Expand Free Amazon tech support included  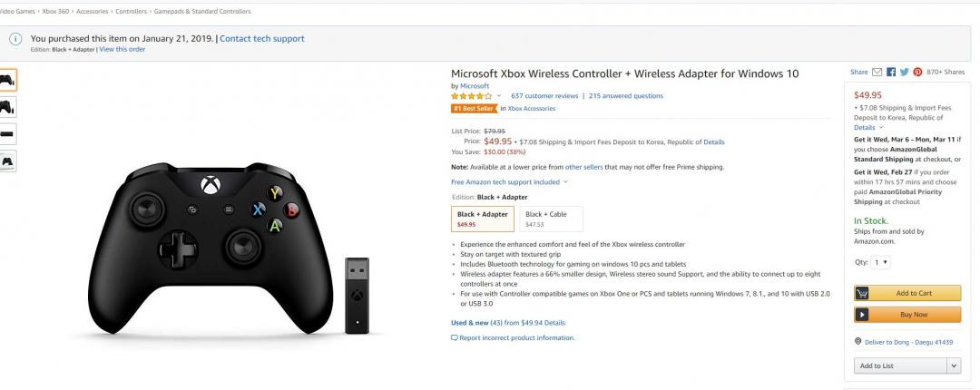point(565,181)
